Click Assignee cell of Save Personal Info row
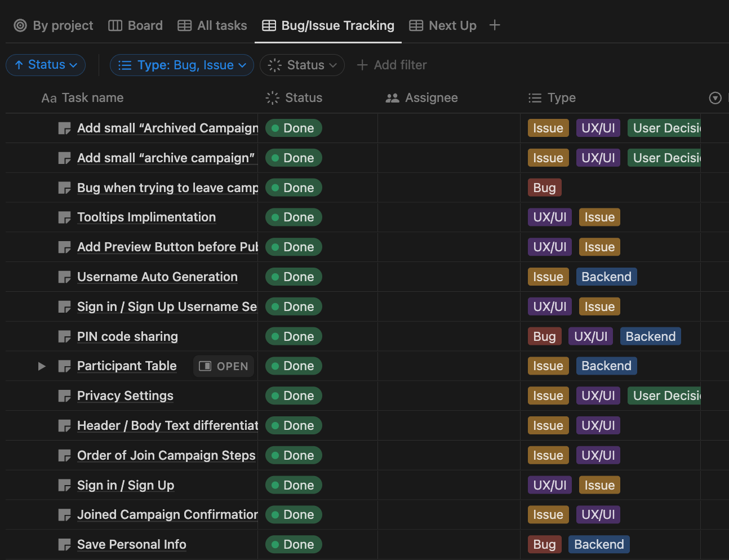The height and width of the screenshot is (560, 729). pos(448,545)
